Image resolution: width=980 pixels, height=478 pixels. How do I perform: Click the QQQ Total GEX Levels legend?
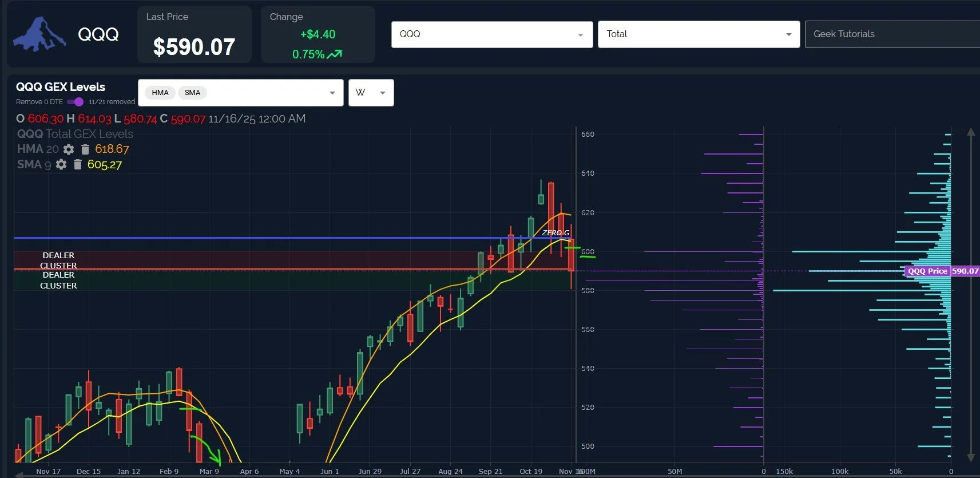click(75, 134)
